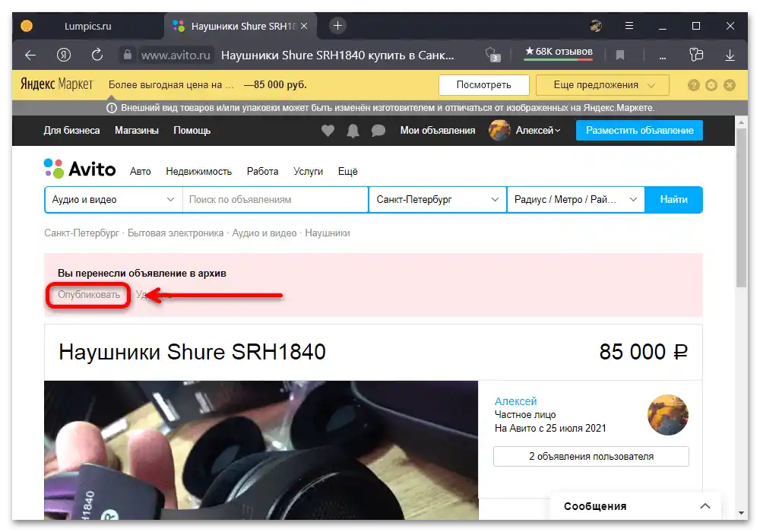Click the www.avito.ru address field

176,55
